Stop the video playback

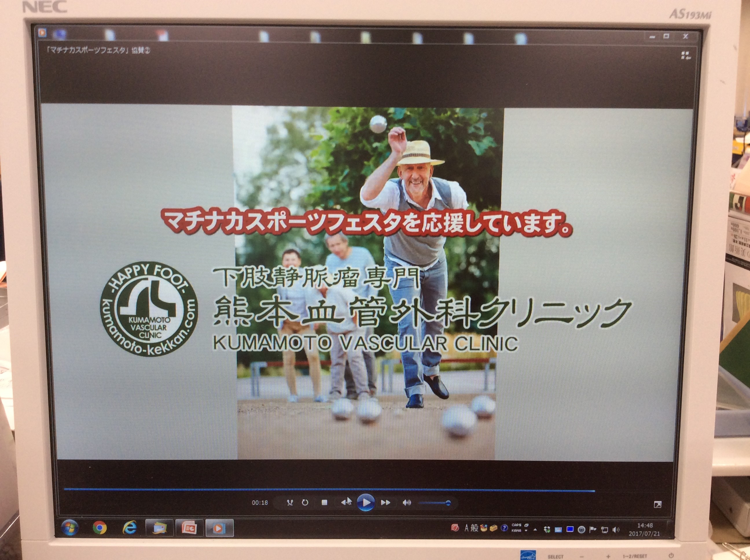(x=324, y=502)
